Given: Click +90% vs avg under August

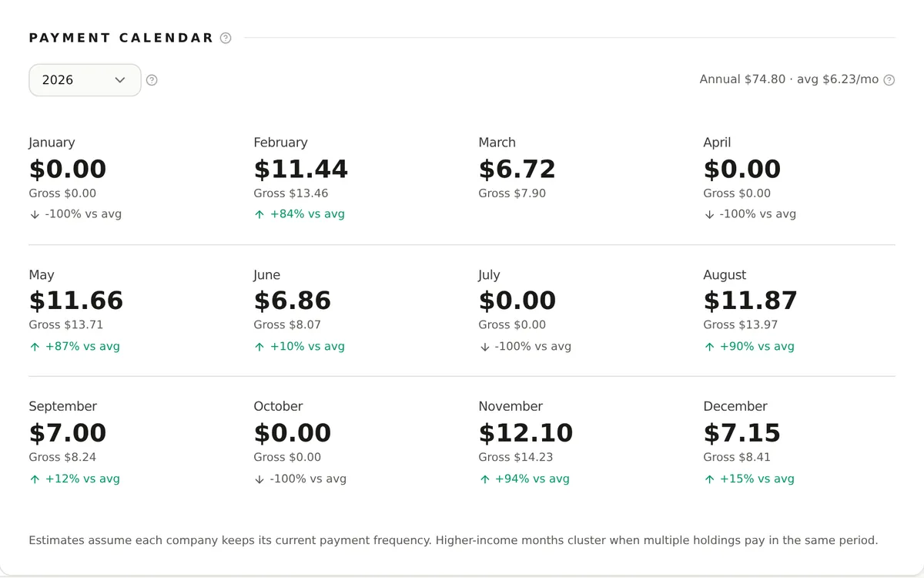Looking at the screenshot, I should point(749,347).
